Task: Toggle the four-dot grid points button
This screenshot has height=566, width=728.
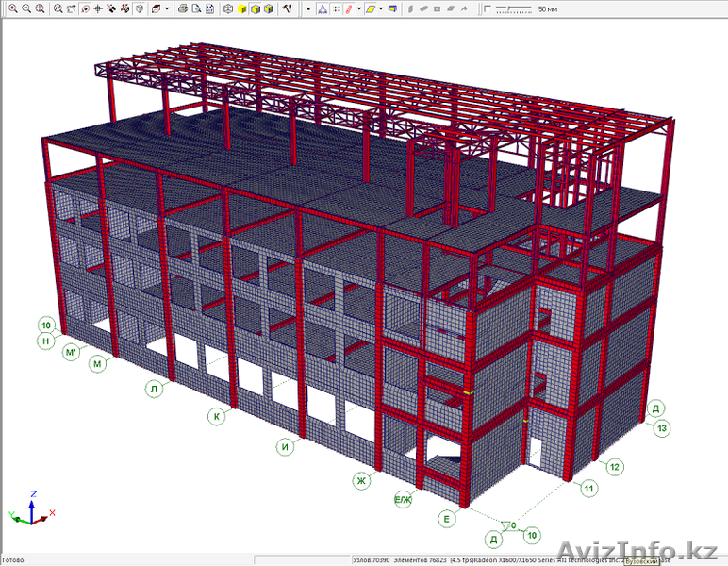Action: pyautogui.click(x=337, y=8)
